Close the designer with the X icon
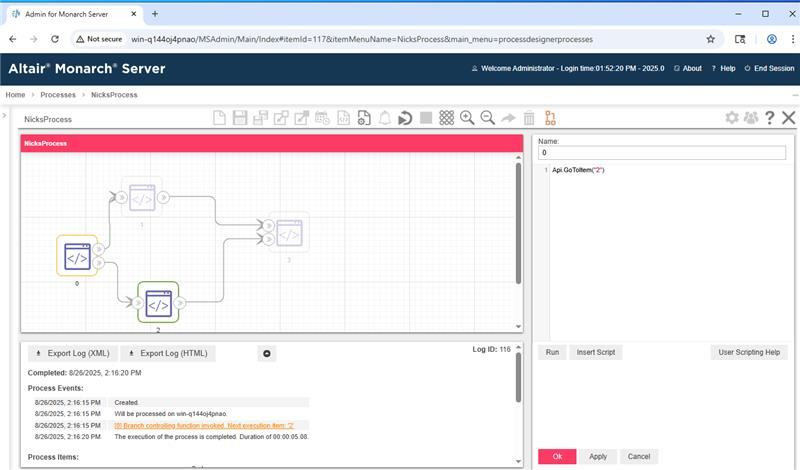Image resolution: width=800 pixels, height=470 pixels. tap(788, 118)
